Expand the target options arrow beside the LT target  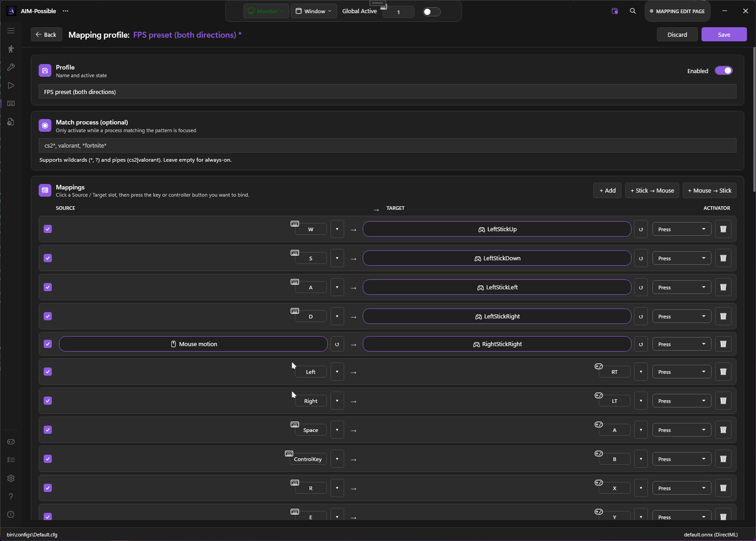tap(641, 401)
